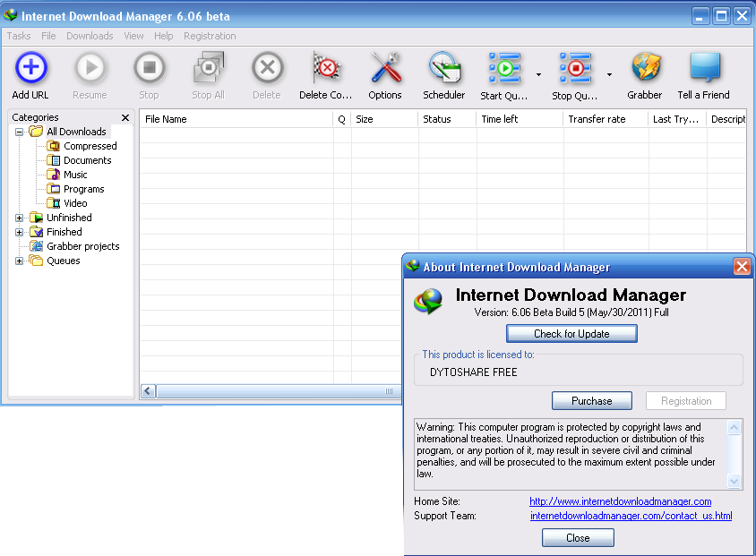Select the All Downloads folder
The image size is (756, 556).
click(76, 132)
